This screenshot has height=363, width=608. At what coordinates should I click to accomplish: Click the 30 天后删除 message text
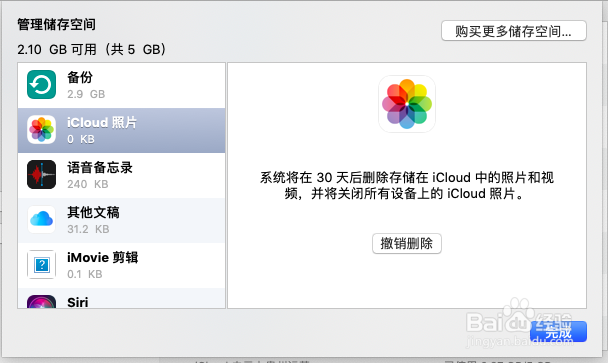click(x=407, y=185)
